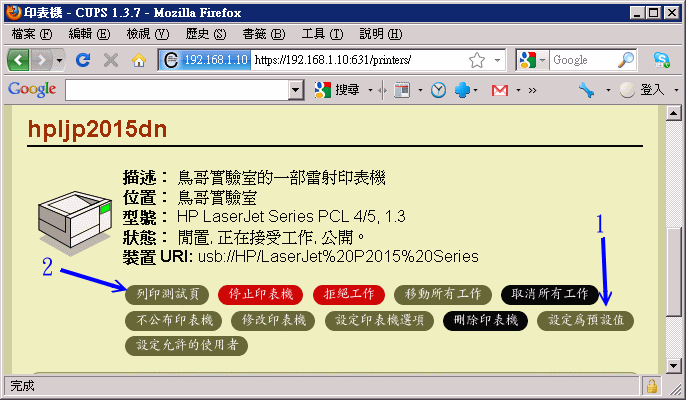Screen dimensions: 686x400
Task: Reload the page with the refresh icon
Action: click(x=83, y=60)
